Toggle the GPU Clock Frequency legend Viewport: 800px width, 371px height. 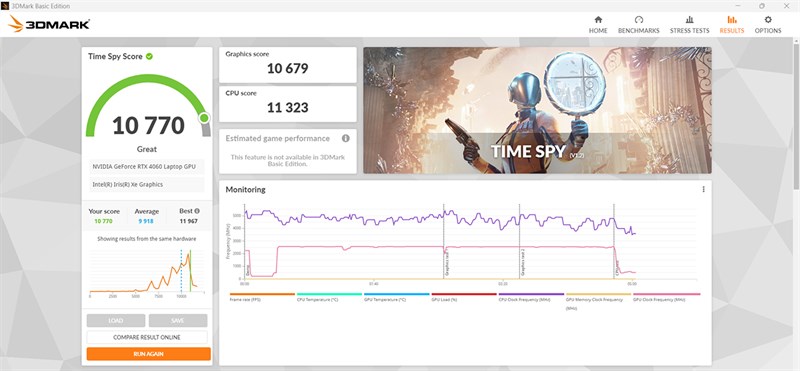point(666,297)
